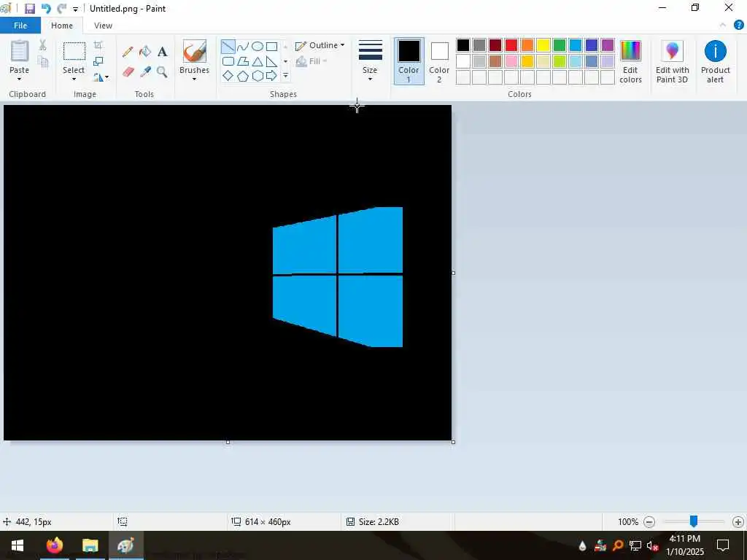Image resolution: width=747 pixels, height=560 pixels.
Task: Open the Windows Start menu
Action: (18, 545)
